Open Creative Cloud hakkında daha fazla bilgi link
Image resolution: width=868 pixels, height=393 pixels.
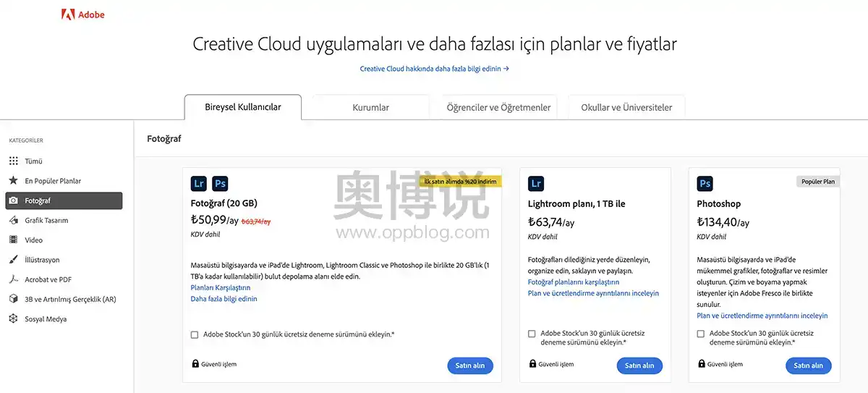[435, 69]
